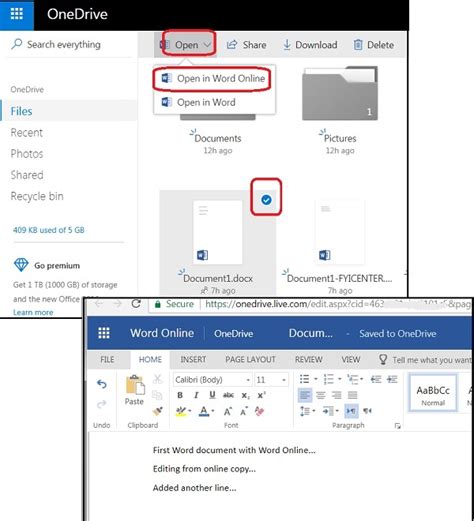The image size is (474, 521).
Task: Click the Increase Indent icon
Action: tap(392, 379)
